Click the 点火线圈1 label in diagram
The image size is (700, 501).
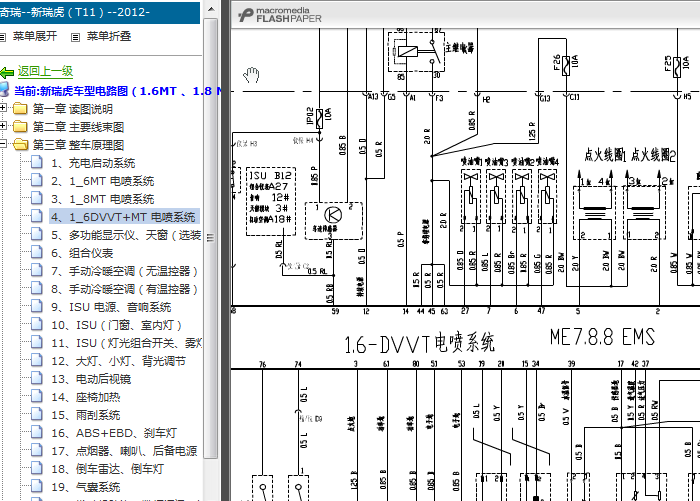tap(604, 154)
